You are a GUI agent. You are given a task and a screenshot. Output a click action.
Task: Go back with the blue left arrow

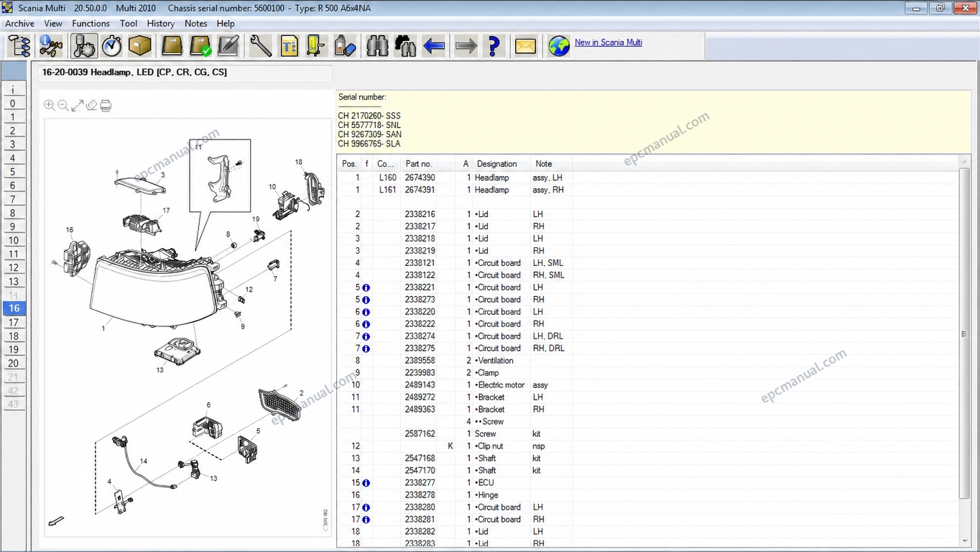[434, 46]
